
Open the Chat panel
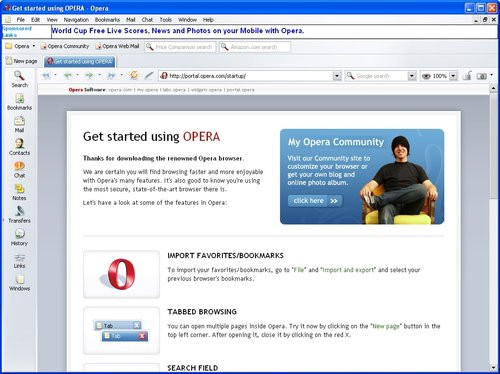[x=19, y=169]
